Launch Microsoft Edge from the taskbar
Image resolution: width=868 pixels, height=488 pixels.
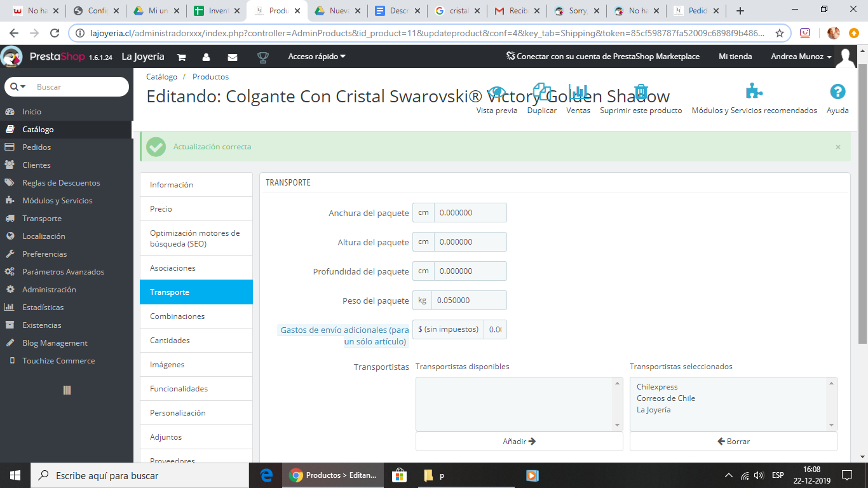tap(267, 475)
